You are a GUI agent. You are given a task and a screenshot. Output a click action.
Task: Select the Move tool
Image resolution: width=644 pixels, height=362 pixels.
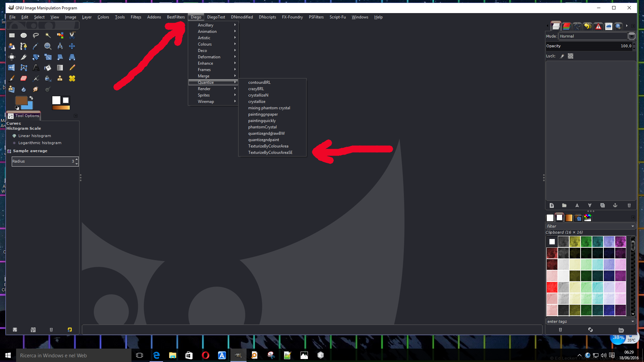tap(72, 46)
